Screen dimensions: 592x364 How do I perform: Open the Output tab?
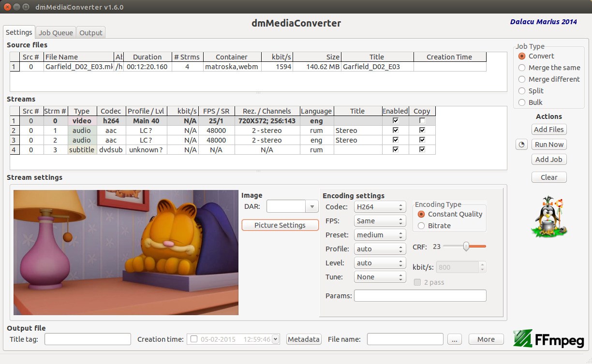click(x=91, y=33)
